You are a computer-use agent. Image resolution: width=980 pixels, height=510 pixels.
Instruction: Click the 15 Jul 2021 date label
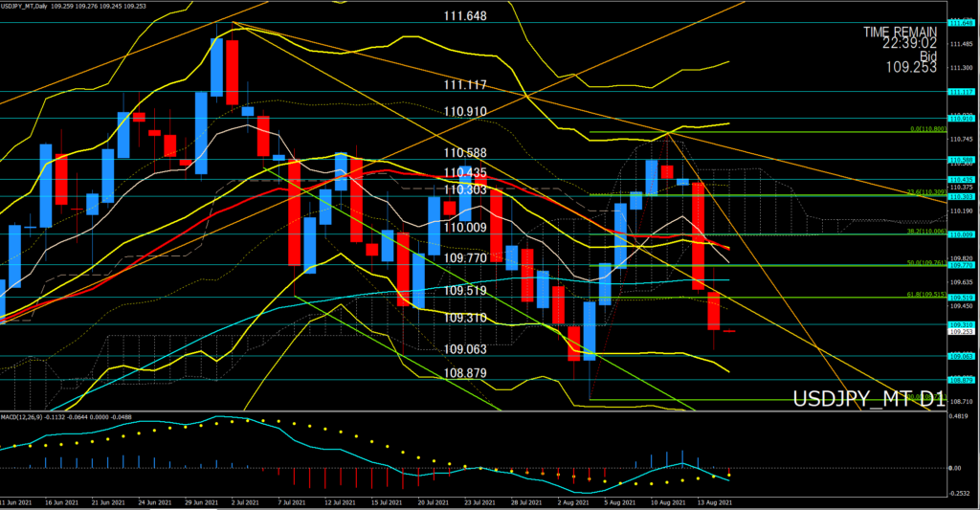point(387,502)
